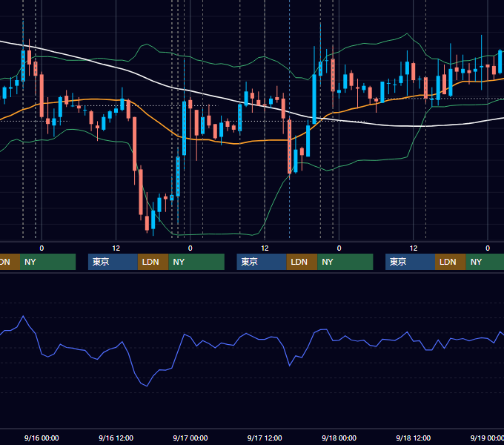Screen dimensions: 504x445
Task: Click the 9/18 00:00 date label
Action: click(x=339, y=438)
